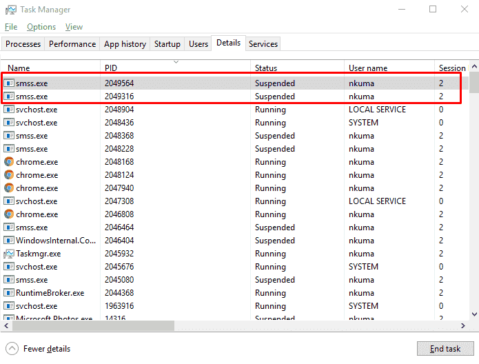This screenshot has height=364, width=479.
Task: Click the PID sort direction arrow
Action: 176,62
